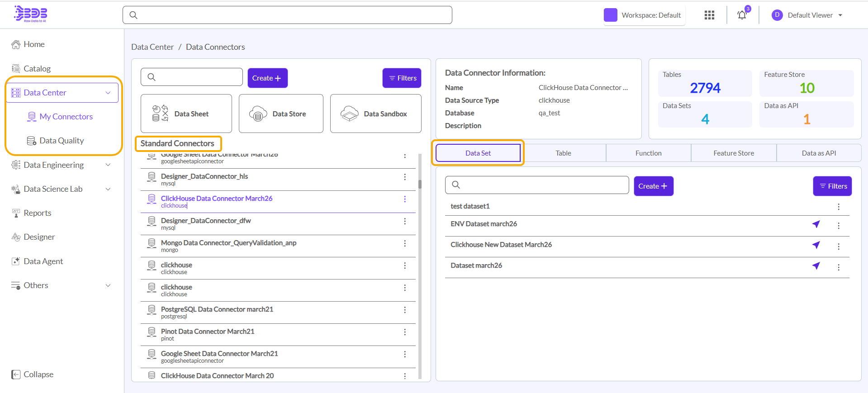The image size is (868, 393).
Task: Switch to the Table tab
Action: 563,153
